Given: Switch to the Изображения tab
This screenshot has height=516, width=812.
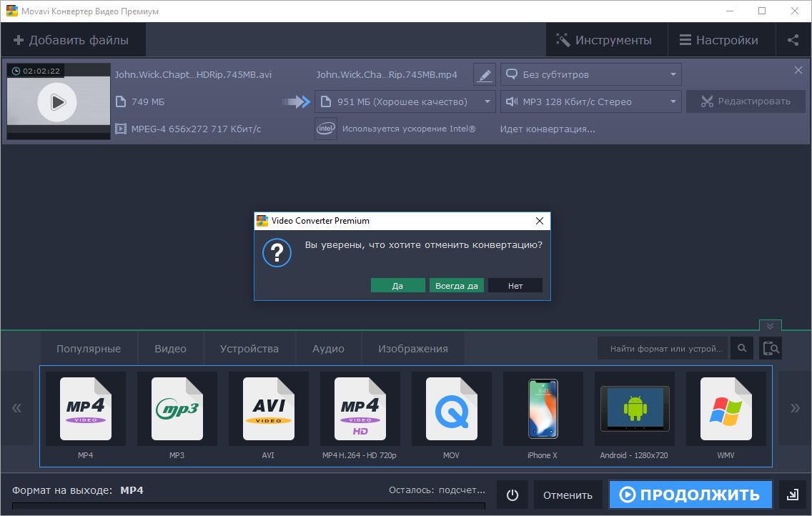Looking at the screenshot, I should pos(412,349).
